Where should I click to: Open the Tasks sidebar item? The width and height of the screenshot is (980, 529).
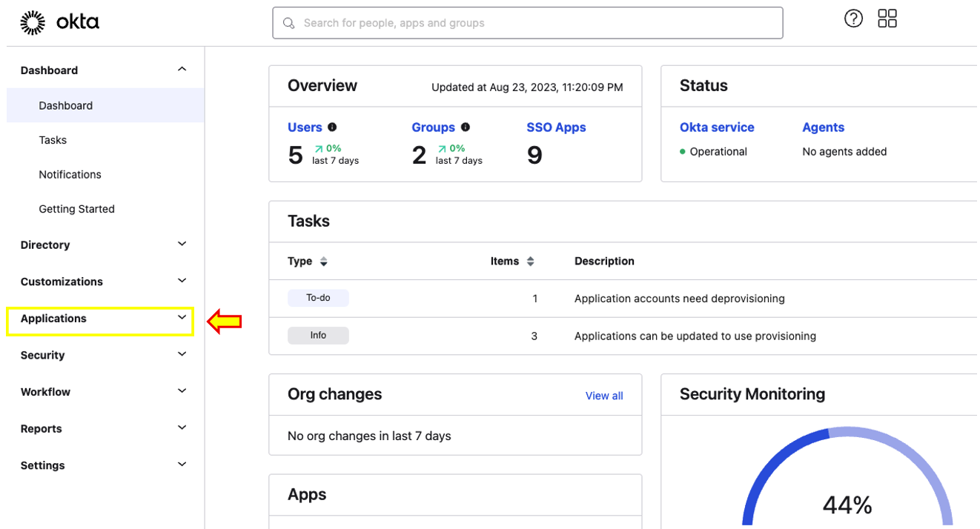point(53,140)
